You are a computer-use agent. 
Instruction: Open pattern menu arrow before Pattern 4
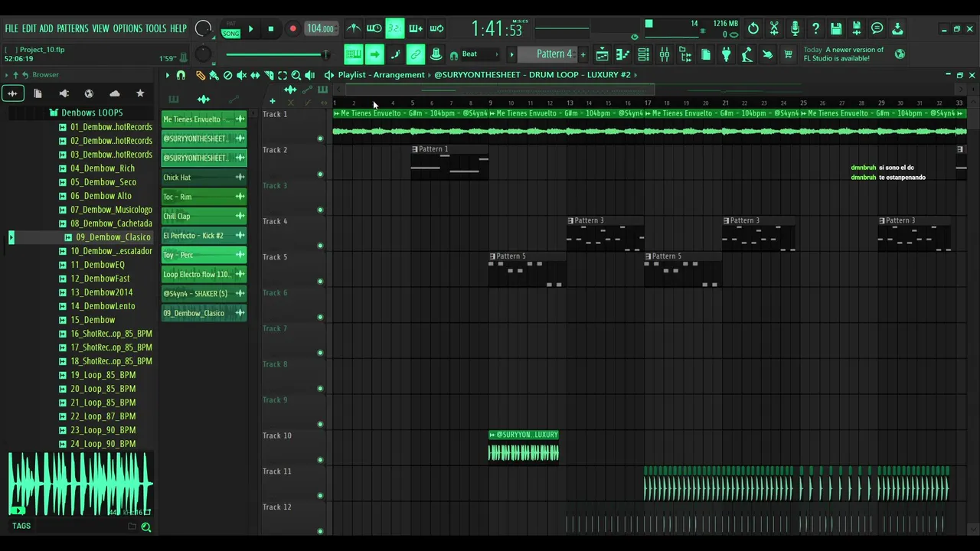pos(511,54)
